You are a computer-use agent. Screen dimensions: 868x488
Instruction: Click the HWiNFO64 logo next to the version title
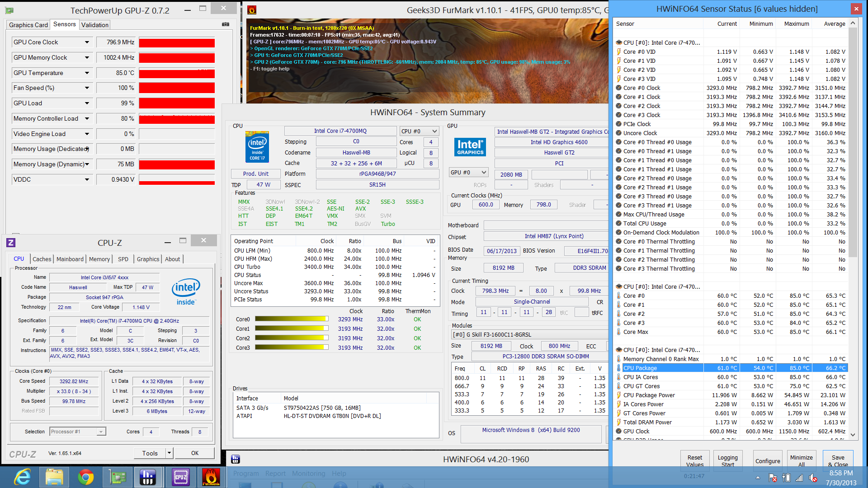click(x=235, y=459)
